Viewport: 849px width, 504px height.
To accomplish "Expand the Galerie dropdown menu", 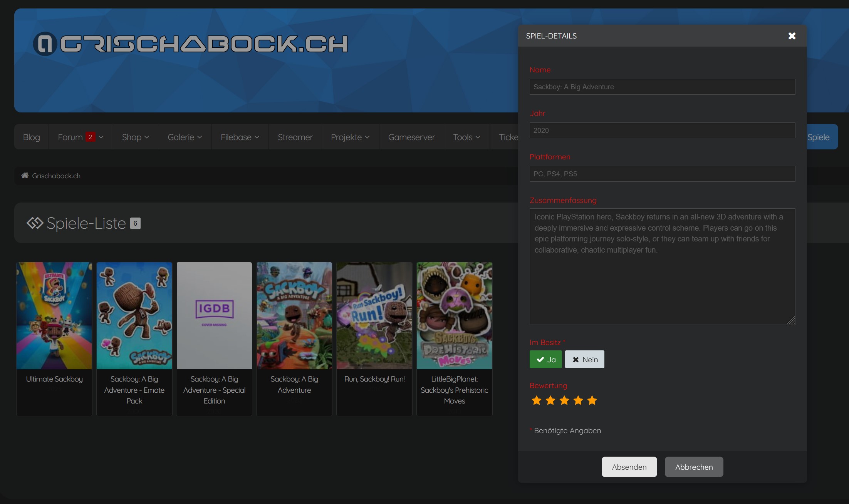I will pyautogui.click(x=185, y=137).
